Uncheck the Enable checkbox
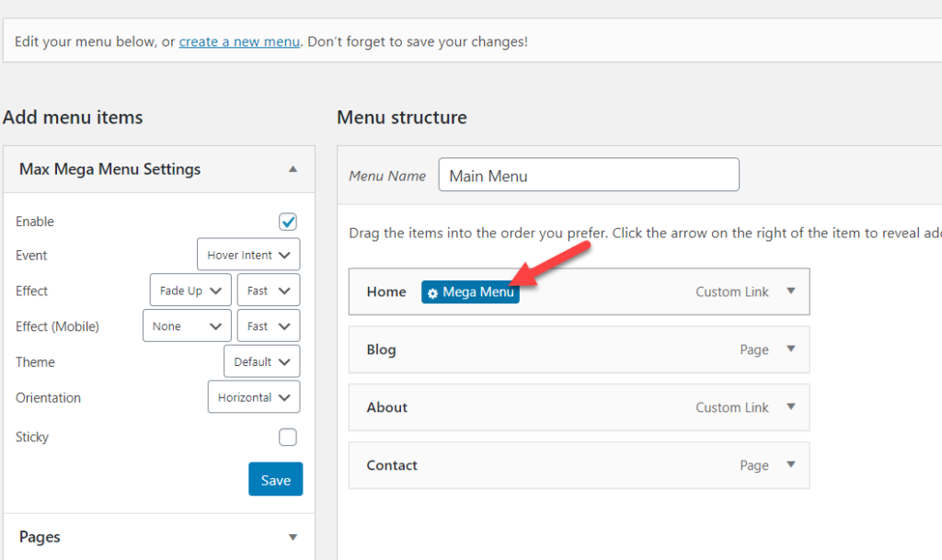Screen dimensions: 942x560 [x=288, y=222]
